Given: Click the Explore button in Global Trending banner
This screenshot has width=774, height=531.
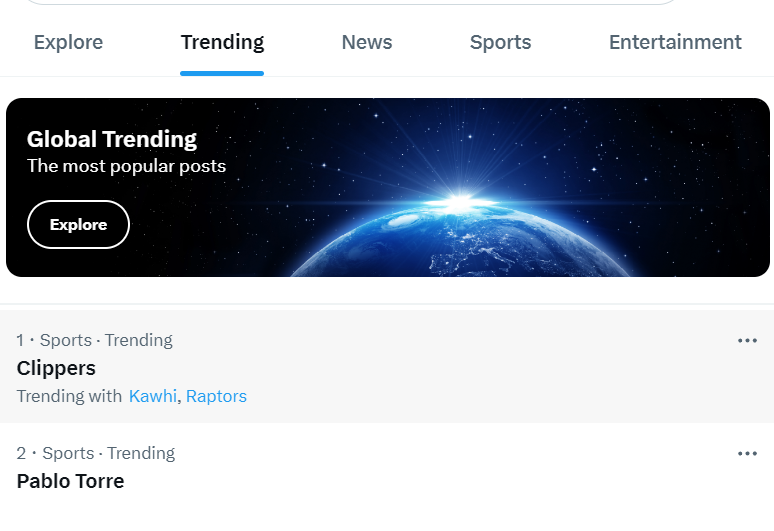Looking at the screenshot, I should tap(78, 225).
